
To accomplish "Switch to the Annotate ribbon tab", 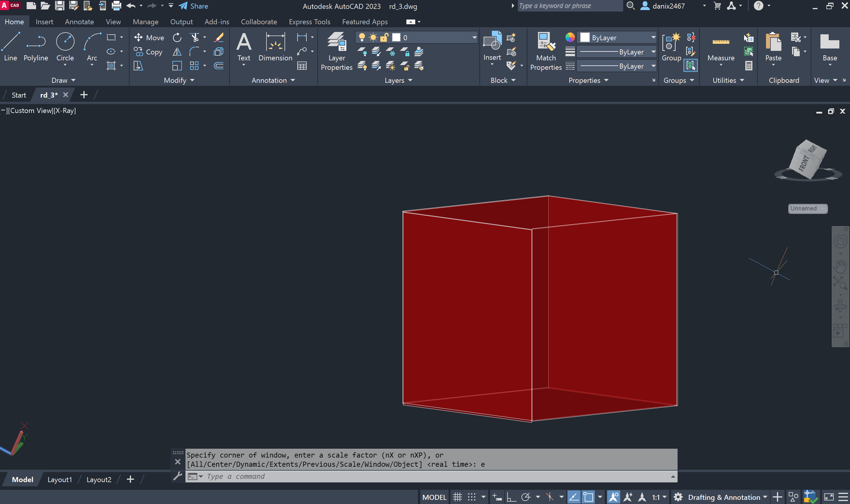I will click(79, 22).
